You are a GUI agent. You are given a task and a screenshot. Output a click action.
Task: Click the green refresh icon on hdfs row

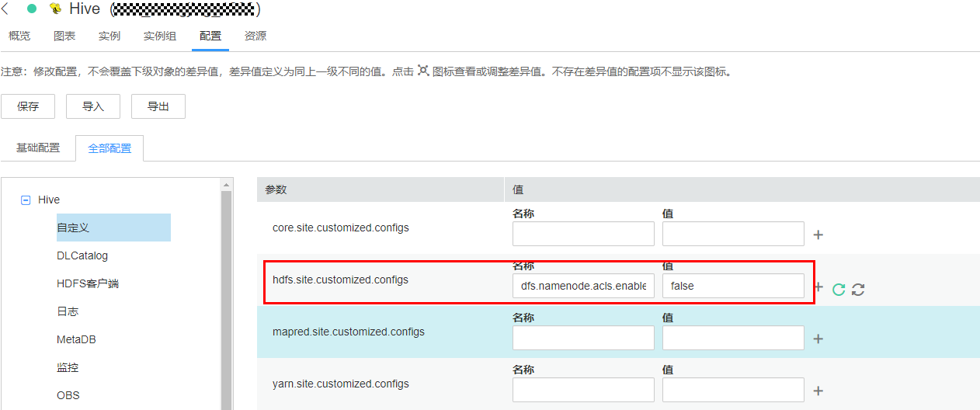click(x=839, y=290)
